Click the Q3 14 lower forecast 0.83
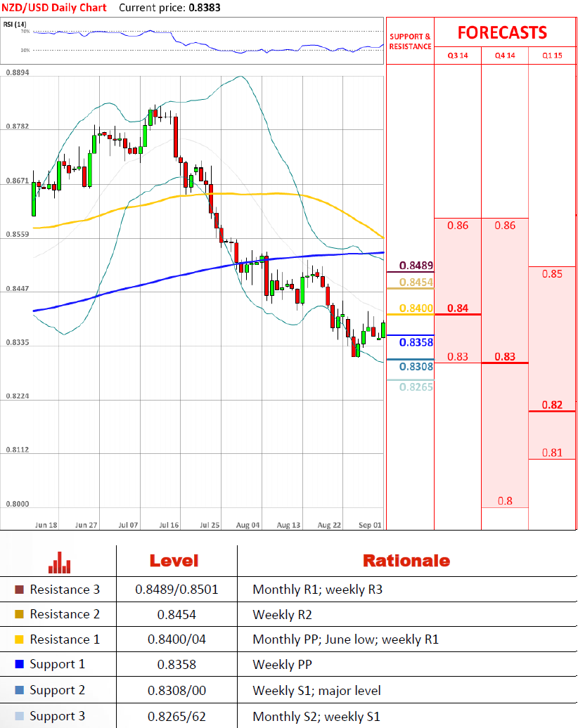The width and height of the screenshot is (578, 728). click(x=458, y=356)
